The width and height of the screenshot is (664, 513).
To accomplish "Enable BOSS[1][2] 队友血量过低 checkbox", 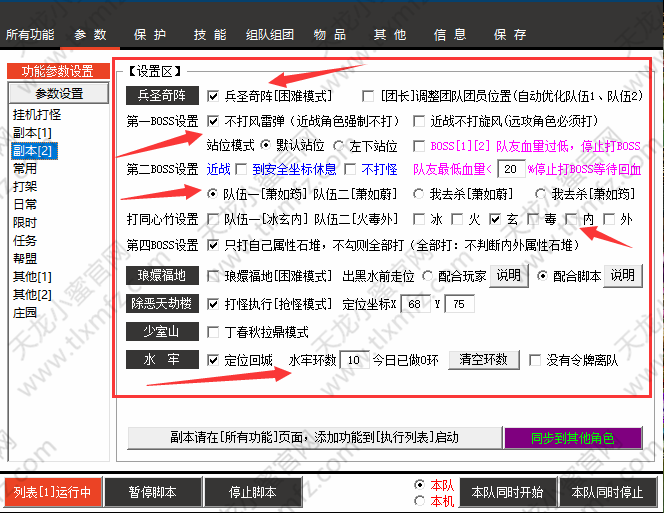I will pyautogui.click(x=419, y=146).
